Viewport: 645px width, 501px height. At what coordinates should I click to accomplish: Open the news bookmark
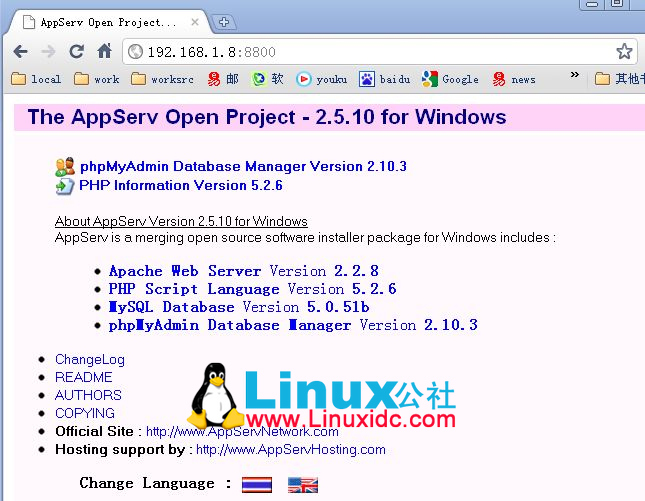tap(514, 79)
